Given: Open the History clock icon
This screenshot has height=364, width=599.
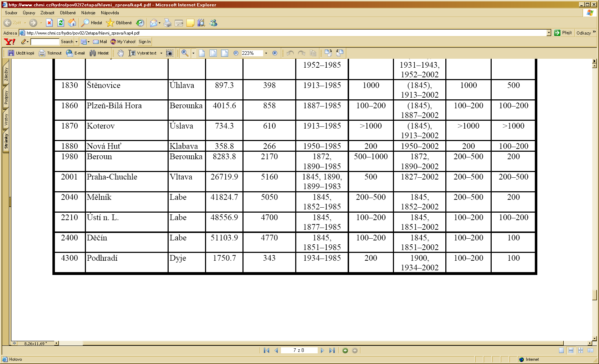Looking at the screenshot, I should coord(140,23).
